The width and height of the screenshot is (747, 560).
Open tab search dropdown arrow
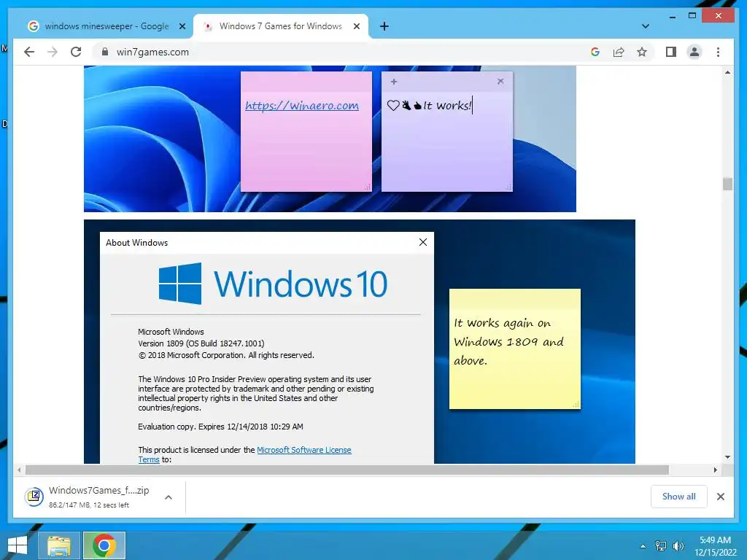(645, 26)
